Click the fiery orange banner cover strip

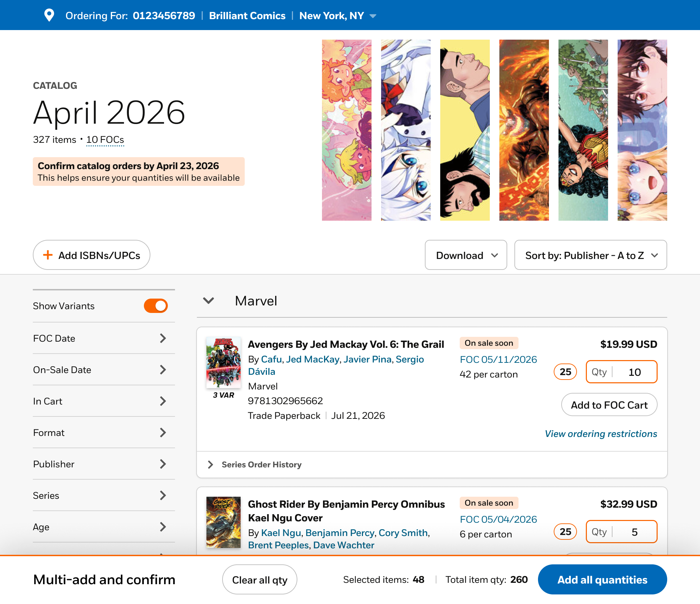pos(524,130)
